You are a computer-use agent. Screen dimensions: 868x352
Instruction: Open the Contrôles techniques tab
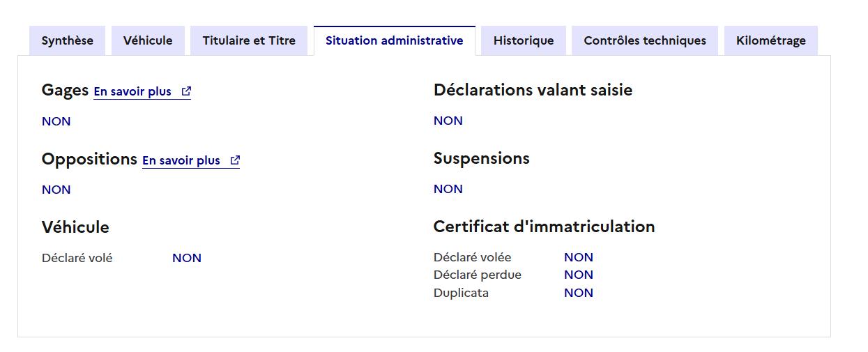click(645, 40)
